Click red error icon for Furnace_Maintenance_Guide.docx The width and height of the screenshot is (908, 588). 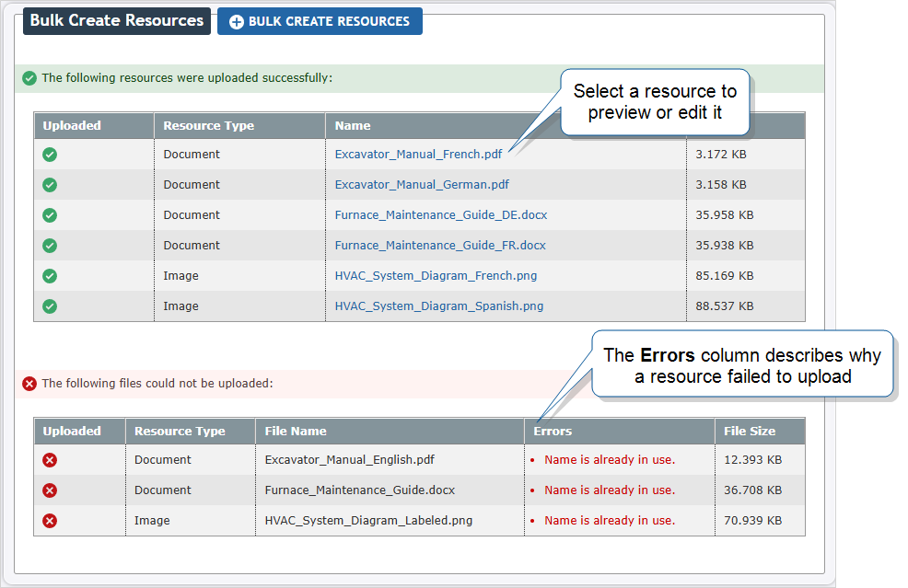pyautogui.click(x=50, y=490)
